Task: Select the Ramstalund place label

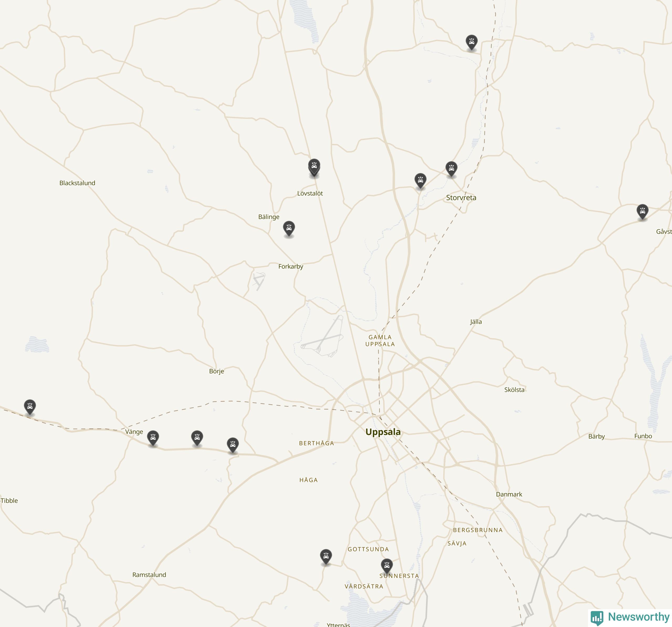Action: (x=149, y=574)
